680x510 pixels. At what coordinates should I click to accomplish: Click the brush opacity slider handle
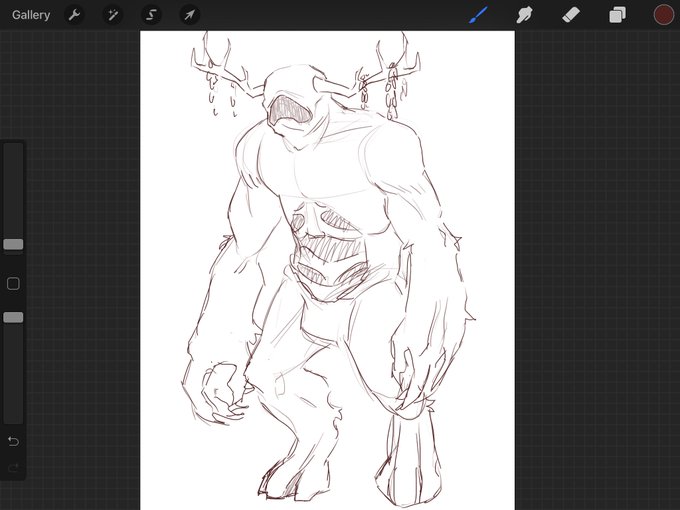13,317
